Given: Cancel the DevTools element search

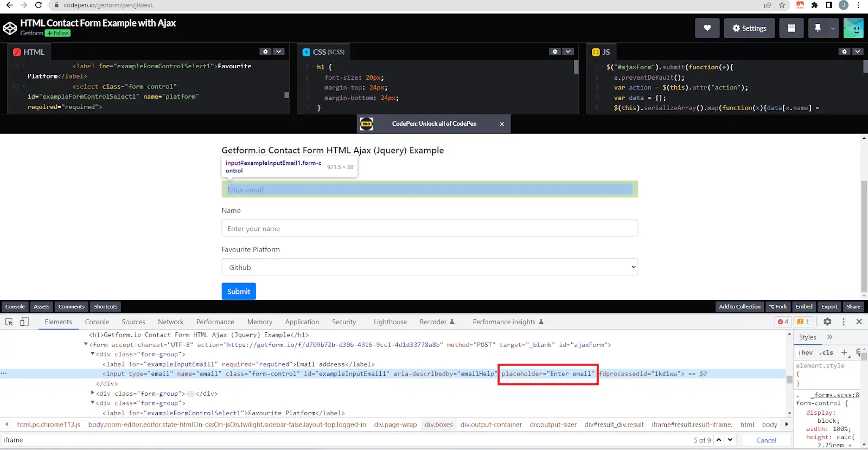Looking at the screenshot, I should coord(766,440).
